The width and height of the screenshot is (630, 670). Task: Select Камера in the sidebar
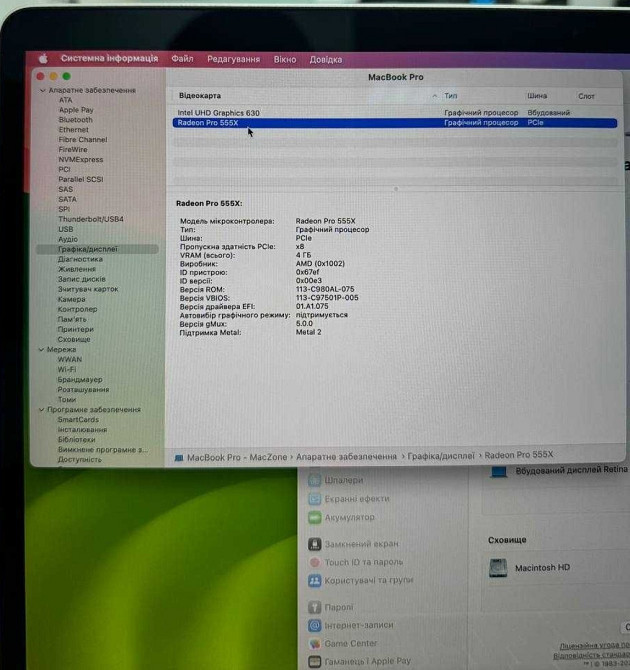click(71, 299)
